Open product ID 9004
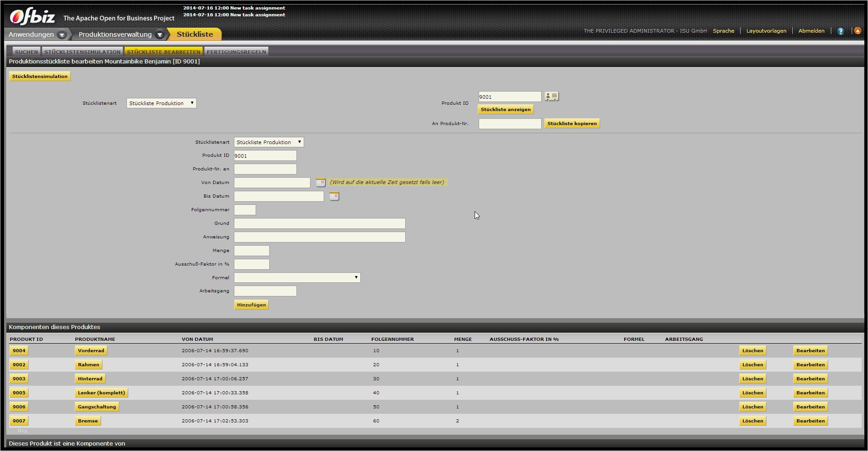The image size is (868, 451). click(19, 351)
